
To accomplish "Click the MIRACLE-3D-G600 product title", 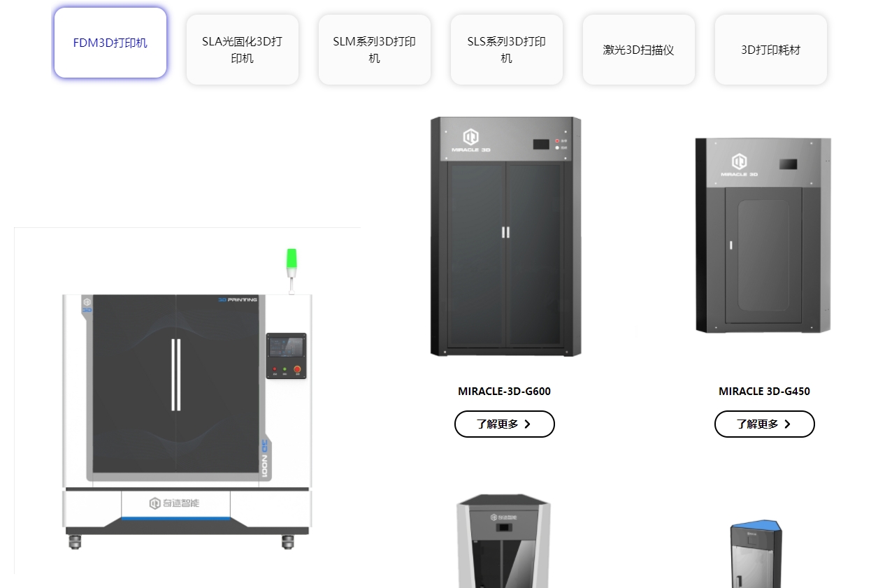I will 505,392.
